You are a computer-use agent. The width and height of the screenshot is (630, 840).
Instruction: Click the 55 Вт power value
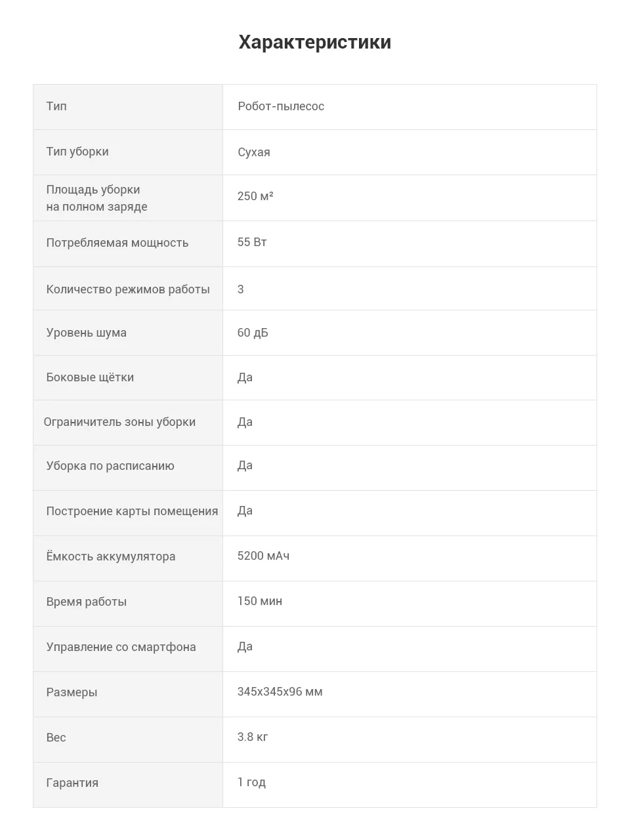pyautogui.click(x=252, y=242)
